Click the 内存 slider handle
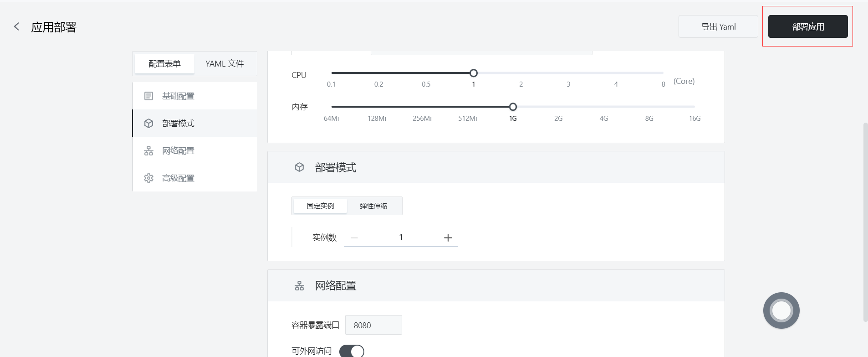Screen dimensions: 868x357 [513, 107]
